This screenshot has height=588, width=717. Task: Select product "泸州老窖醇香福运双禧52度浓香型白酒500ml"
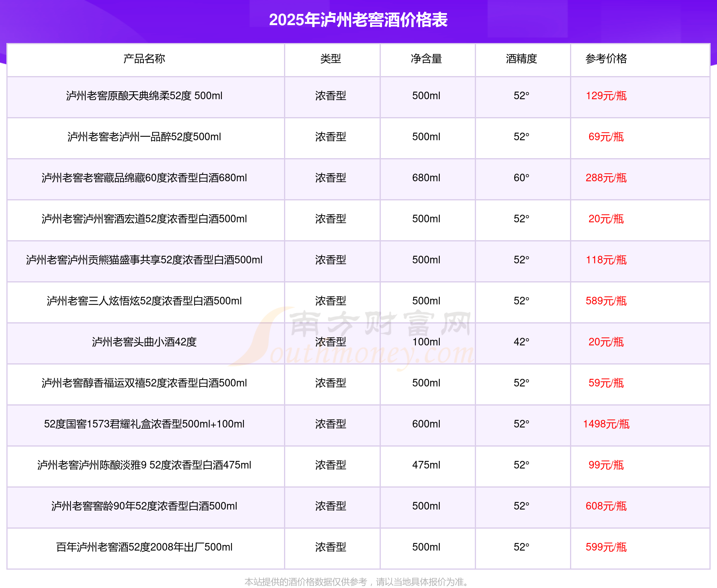144,383
